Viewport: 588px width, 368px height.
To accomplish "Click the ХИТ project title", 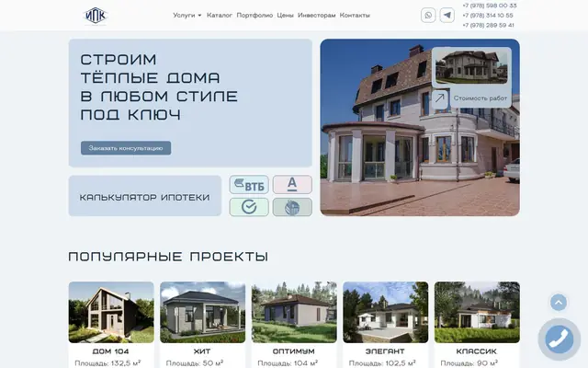I will [x=202, y=351].
